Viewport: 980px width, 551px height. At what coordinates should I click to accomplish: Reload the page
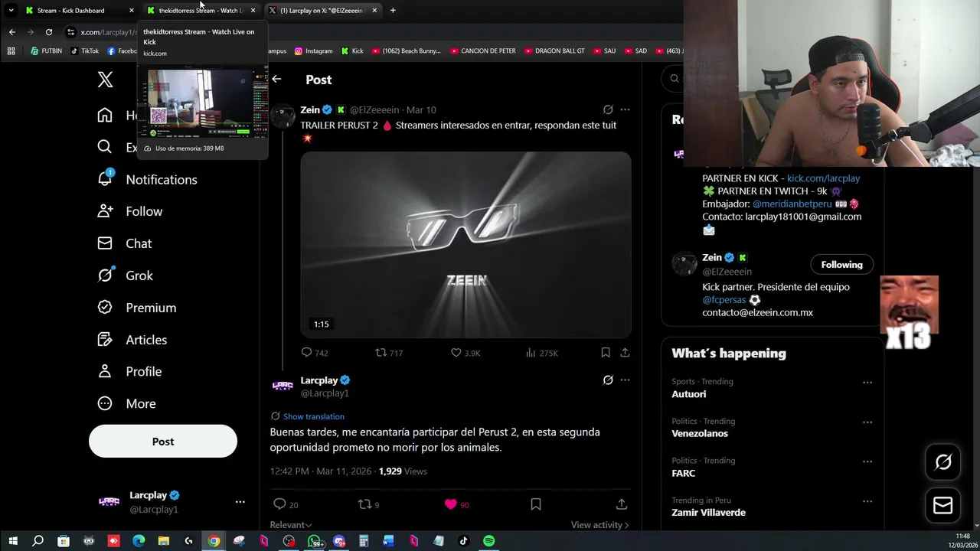pyautogui.click(x=49, y=32)
